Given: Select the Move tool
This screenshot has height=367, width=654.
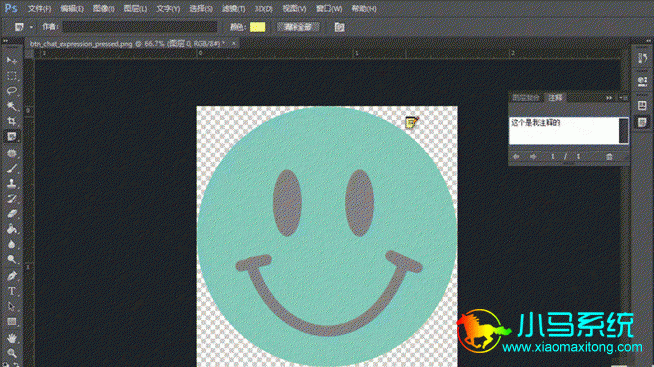Looking at the screenshot, I should point(12,61).
